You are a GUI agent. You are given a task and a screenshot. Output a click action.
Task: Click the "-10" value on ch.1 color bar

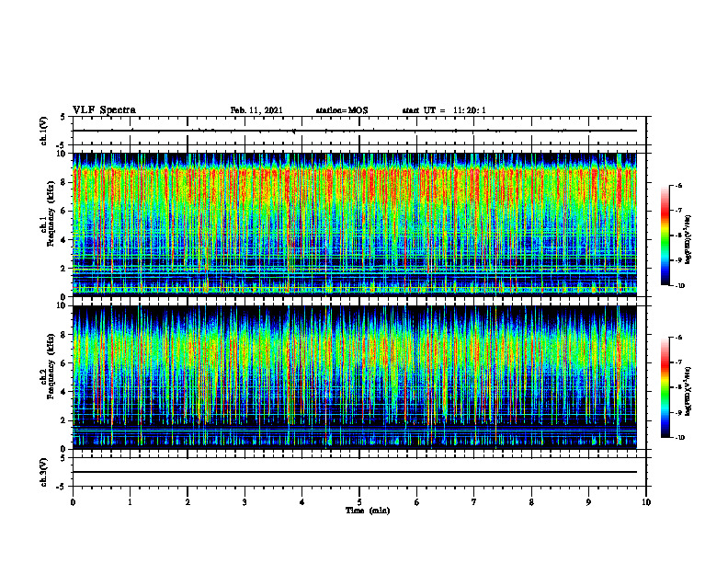pos(680,286)
